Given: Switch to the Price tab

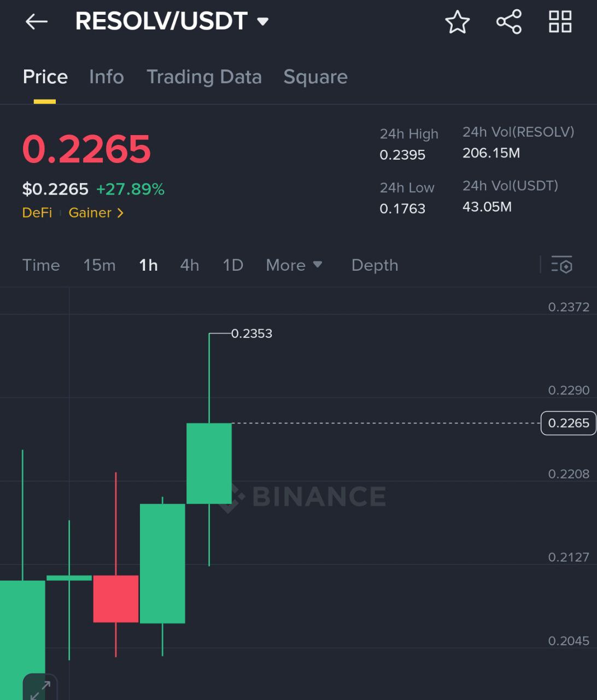Looking at the screenshot, I should point(45,77).
